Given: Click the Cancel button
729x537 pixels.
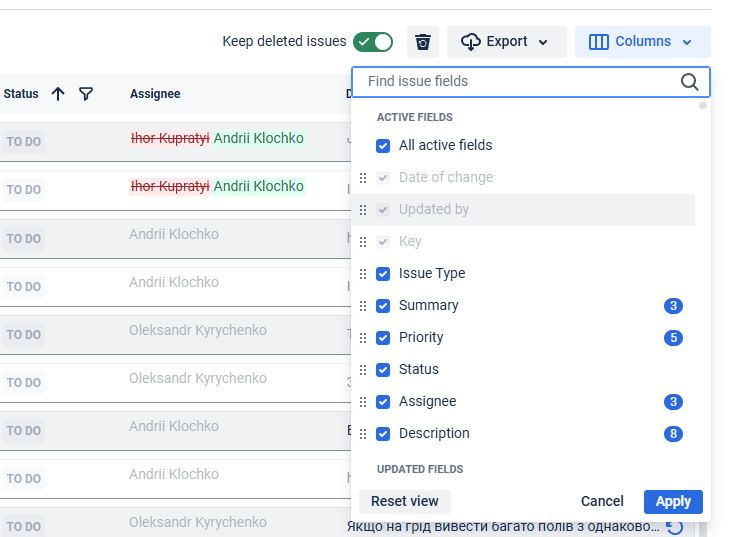Looking at the screenshot, I should 602,501.
